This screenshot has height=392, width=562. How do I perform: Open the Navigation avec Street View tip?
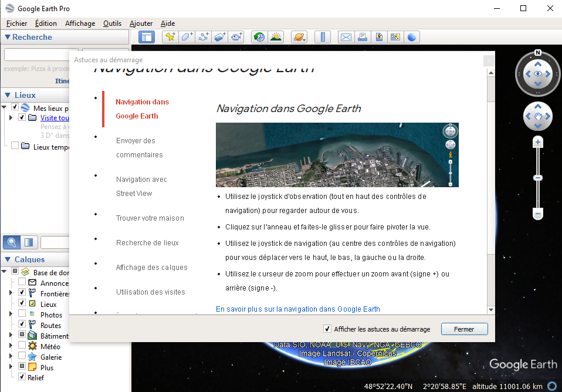pos(141,186)
